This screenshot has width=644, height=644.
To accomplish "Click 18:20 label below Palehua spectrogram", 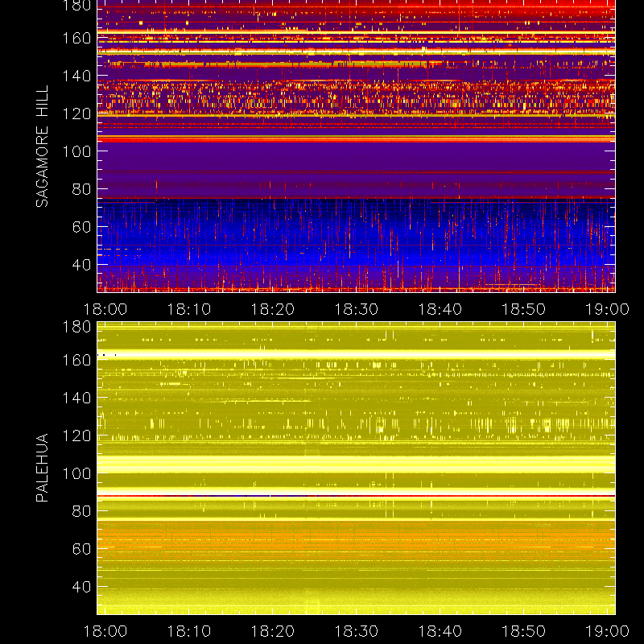I will click(273, 631).
